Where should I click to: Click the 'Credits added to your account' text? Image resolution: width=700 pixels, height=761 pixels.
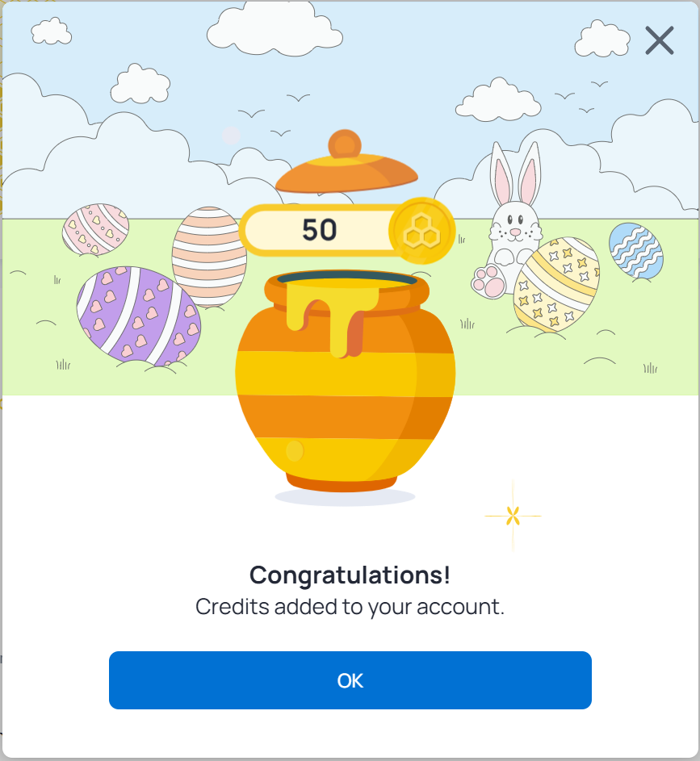click(350, 607)
